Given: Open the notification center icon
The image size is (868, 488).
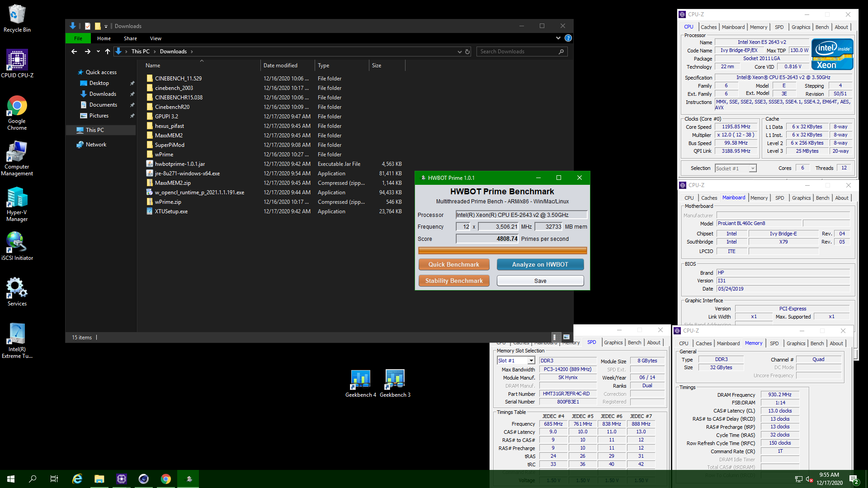Looking at the screenshot, I should (854, 479).
